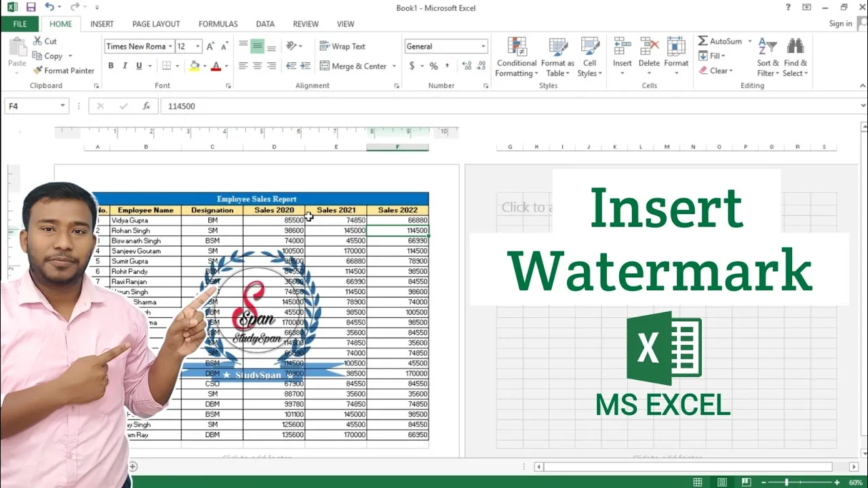Open Sort & Filter menu
Image resolution: width=868 pixels, height=488 pixels.
click(768, 57)
